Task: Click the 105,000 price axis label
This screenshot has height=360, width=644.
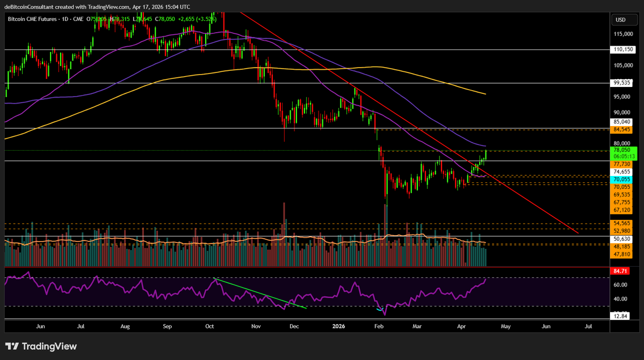Action: click(x=623, y=65)
